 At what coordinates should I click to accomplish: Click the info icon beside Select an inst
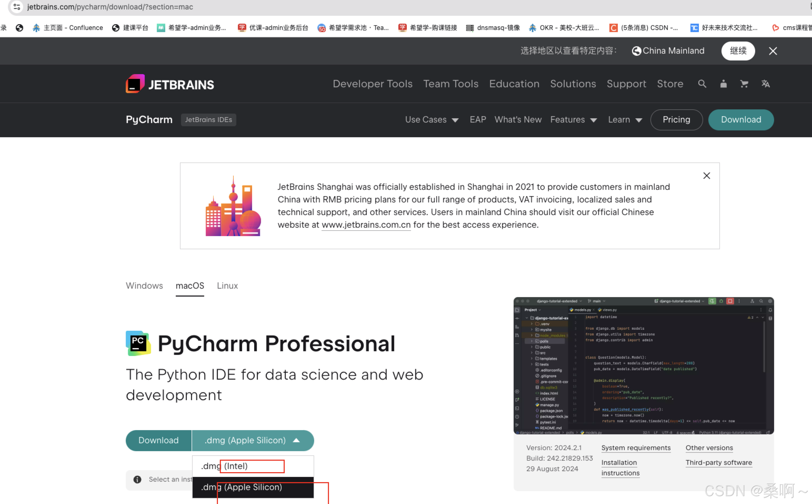tap(137, 479)
